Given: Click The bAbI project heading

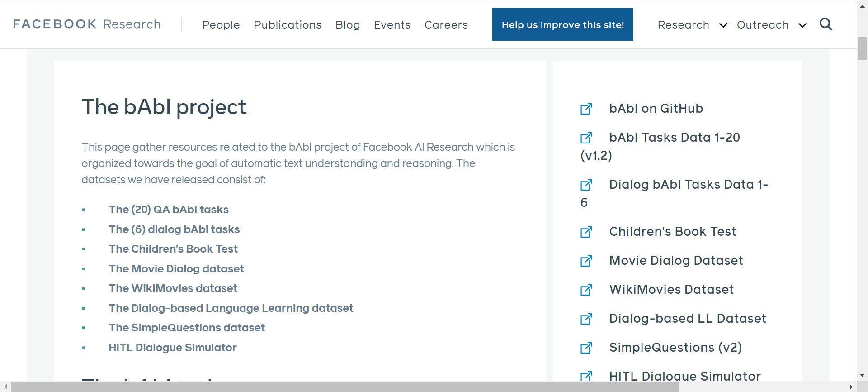Looking at the screenshot, I should click(164, 107).
